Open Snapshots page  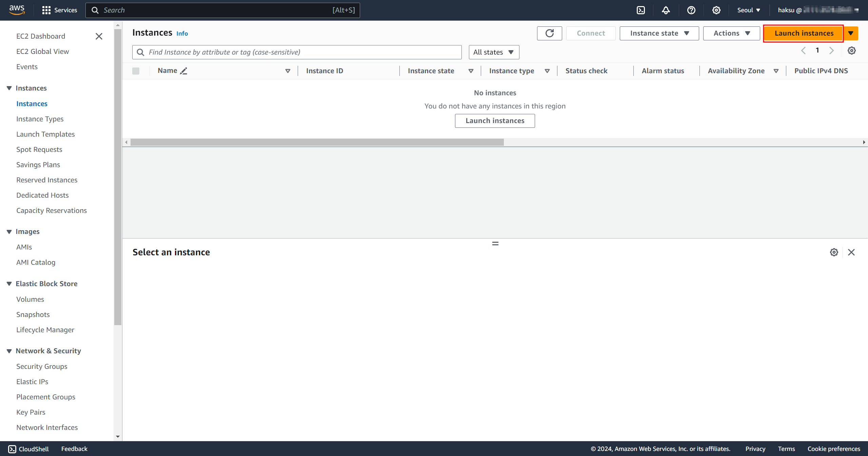(33, 315)
